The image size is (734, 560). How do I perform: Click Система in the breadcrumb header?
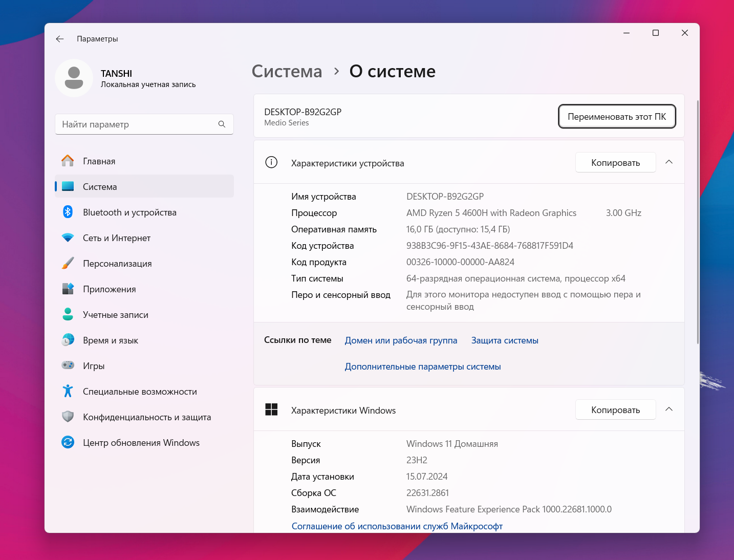[287, 71]
